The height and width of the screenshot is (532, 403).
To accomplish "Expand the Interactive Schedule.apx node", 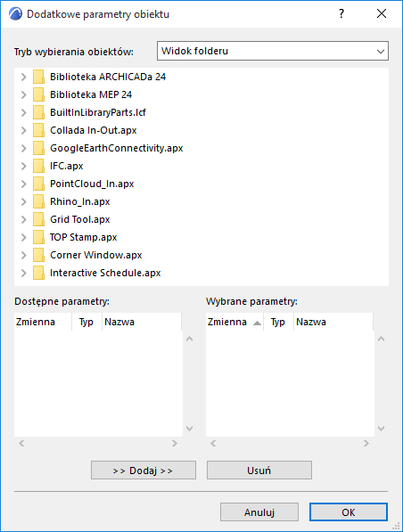I will point(24,273).
